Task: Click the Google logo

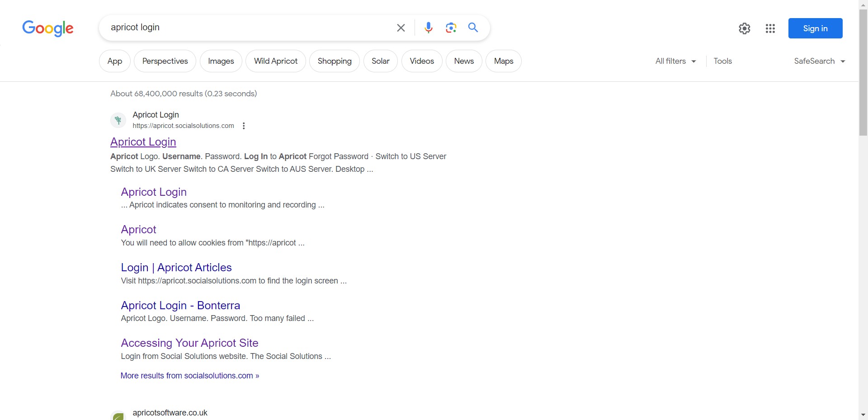Action: (x=47, y=28)
